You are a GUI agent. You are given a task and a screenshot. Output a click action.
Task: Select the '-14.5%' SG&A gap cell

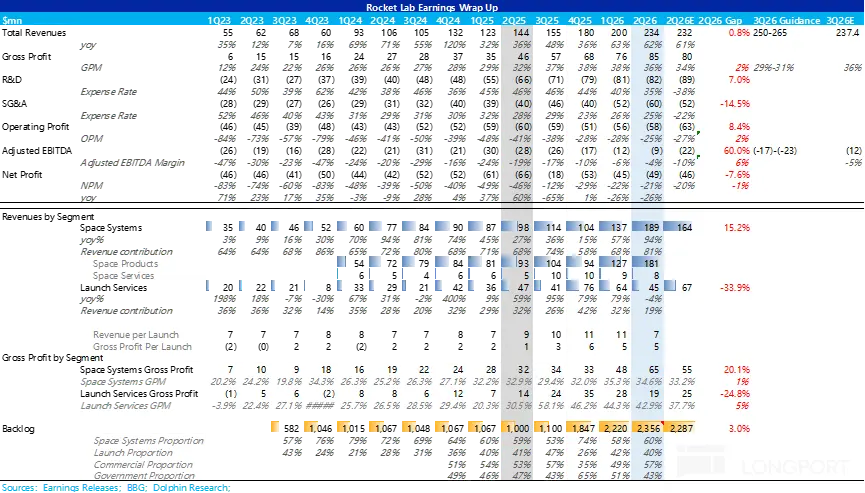click(x=735, y=104)
